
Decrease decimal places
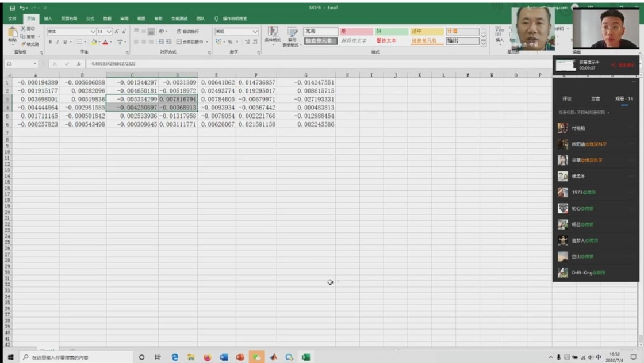tap(255, 42)
